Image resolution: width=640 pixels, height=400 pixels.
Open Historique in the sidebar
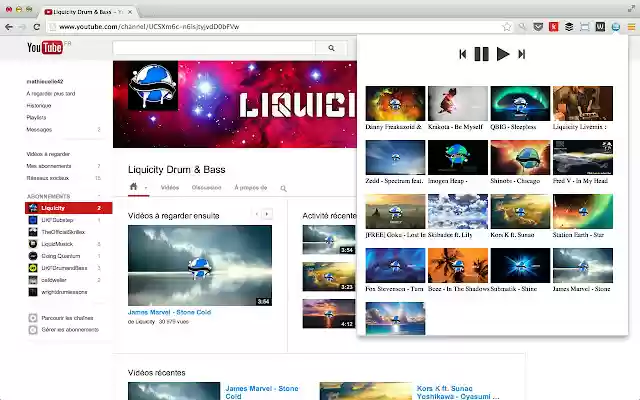pyautogui.click(x=39, y=106)
